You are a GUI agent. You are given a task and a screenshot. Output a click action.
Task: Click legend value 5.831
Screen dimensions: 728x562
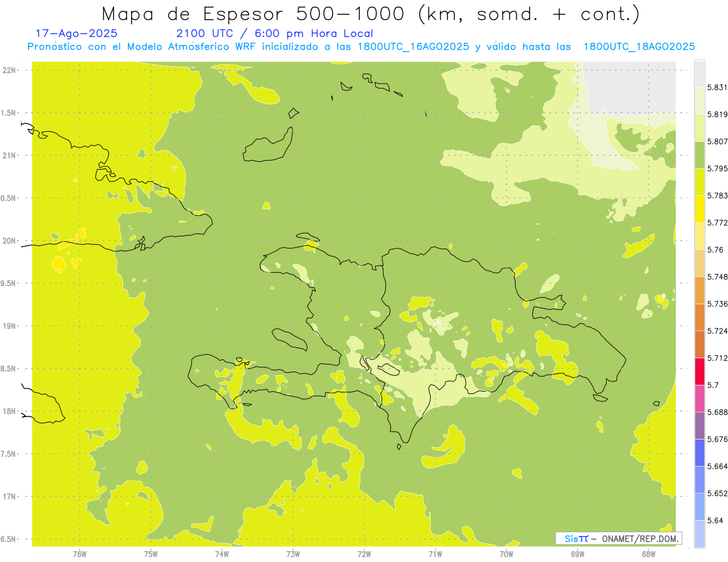tap(718, 88)
